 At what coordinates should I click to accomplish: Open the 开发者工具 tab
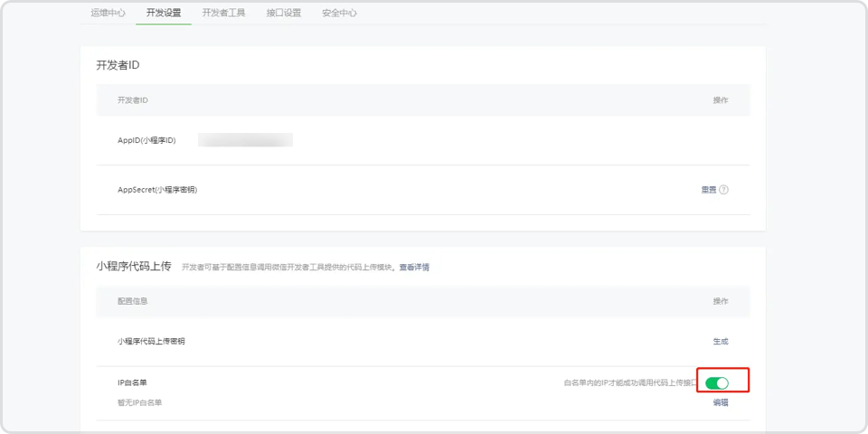(x=223, y=14)
